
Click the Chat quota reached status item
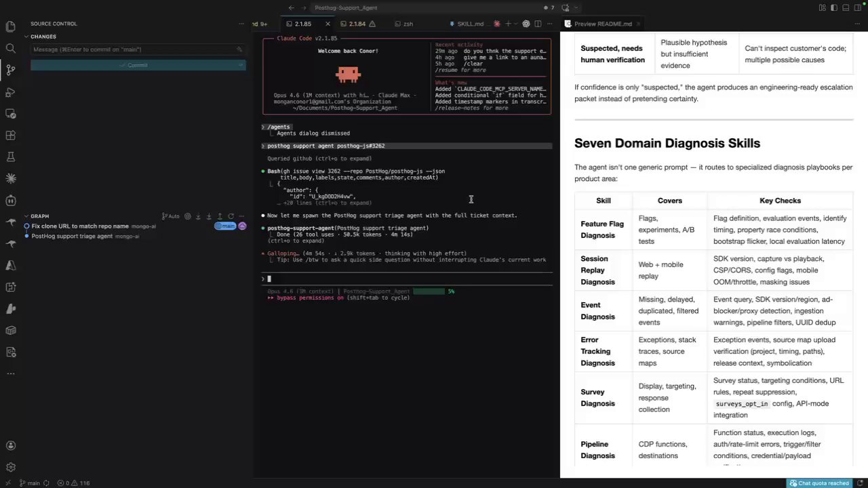tap(819, 483)
